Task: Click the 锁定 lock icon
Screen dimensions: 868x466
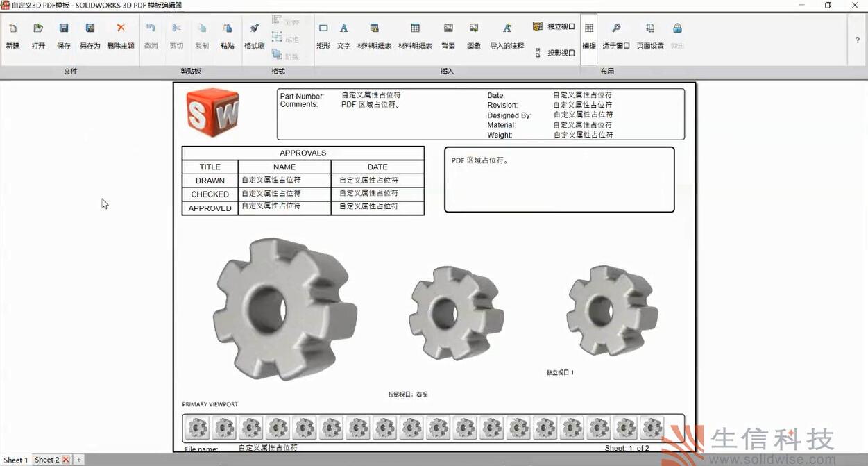Action: (677, 28)
